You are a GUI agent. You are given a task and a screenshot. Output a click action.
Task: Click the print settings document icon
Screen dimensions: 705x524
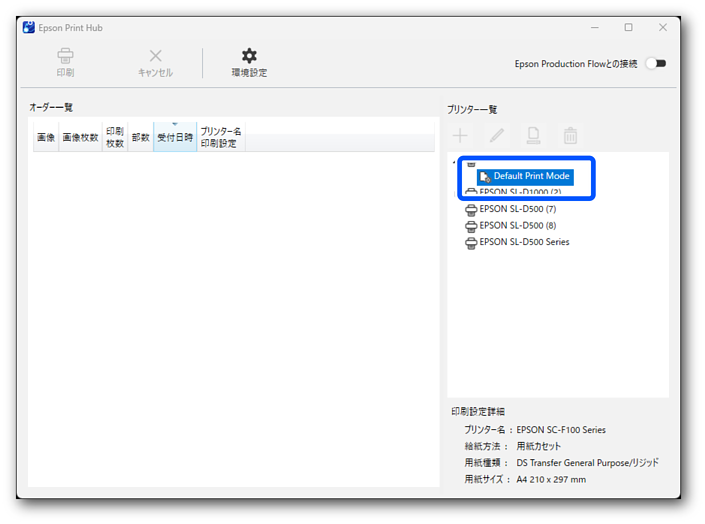534,136
